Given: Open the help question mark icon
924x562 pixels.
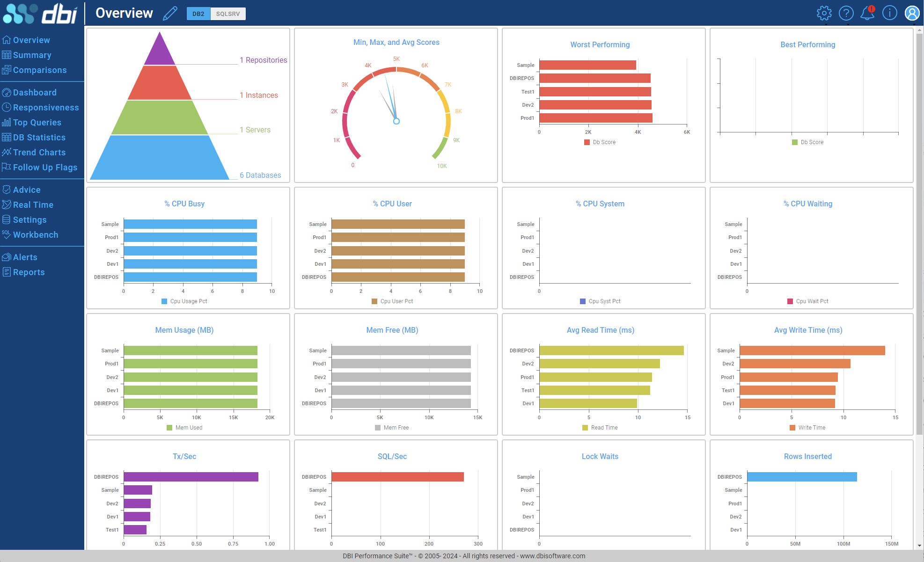Looking at the screenshot, I should pos(846,13).
